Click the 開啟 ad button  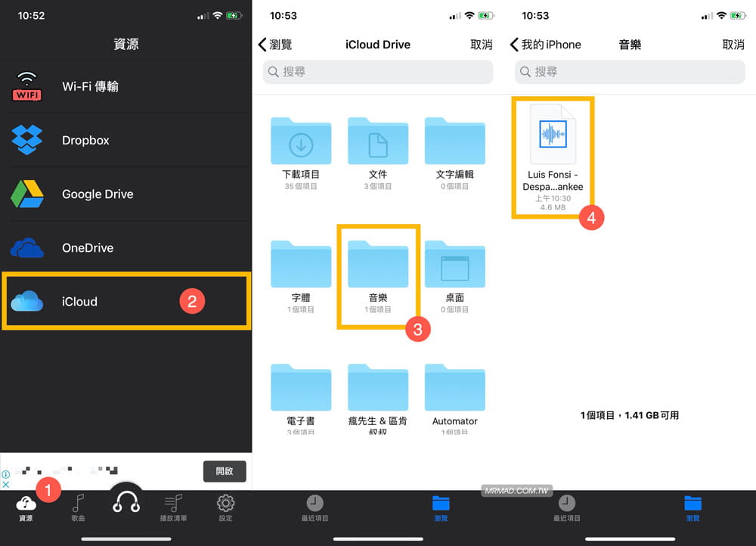point(225,471)
